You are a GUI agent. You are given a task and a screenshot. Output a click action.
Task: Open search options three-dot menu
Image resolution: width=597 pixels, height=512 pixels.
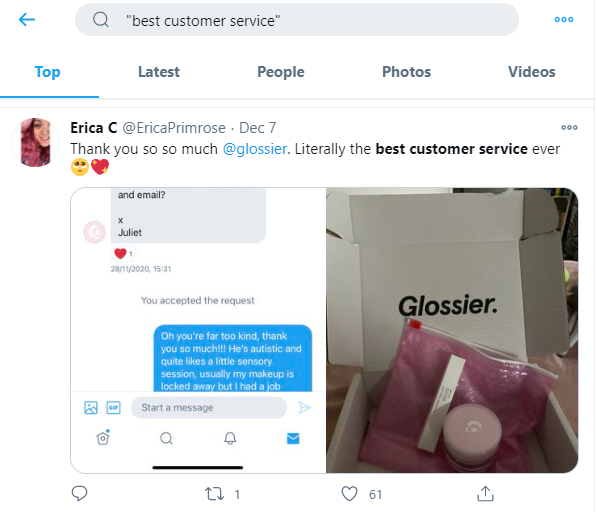click(x=563, y=19)
